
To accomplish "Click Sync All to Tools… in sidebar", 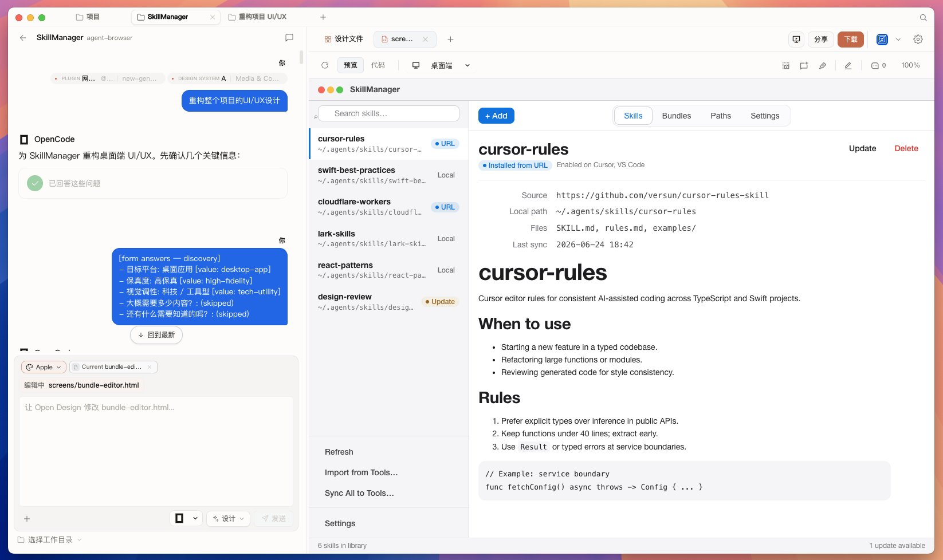I will click(x=359, y=493).
